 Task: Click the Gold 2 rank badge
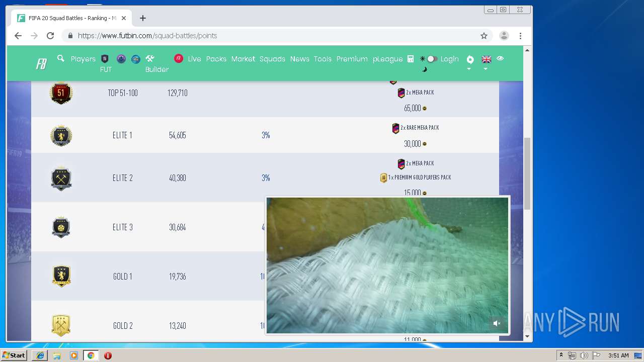(x=61, y=325)
